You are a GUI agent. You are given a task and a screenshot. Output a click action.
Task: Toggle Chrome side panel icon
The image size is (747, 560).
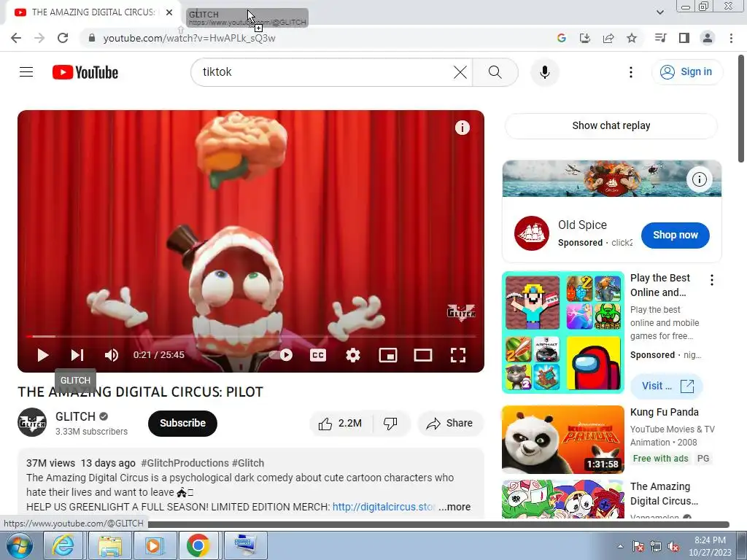[684, 38]
